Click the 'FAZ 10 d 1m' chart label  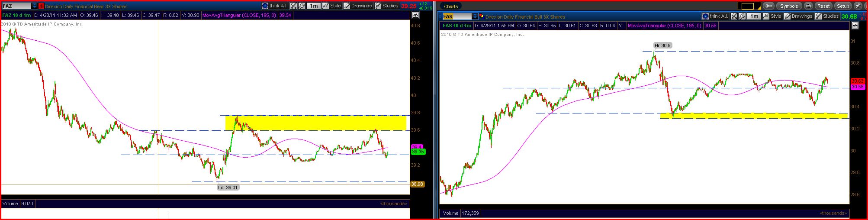tap(16, 15)
